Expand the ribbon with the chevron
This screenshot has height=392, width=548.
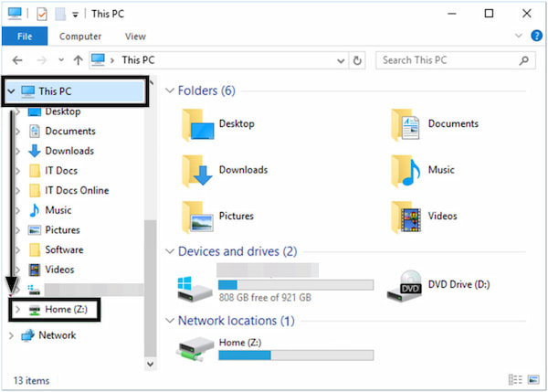point(519,36)
